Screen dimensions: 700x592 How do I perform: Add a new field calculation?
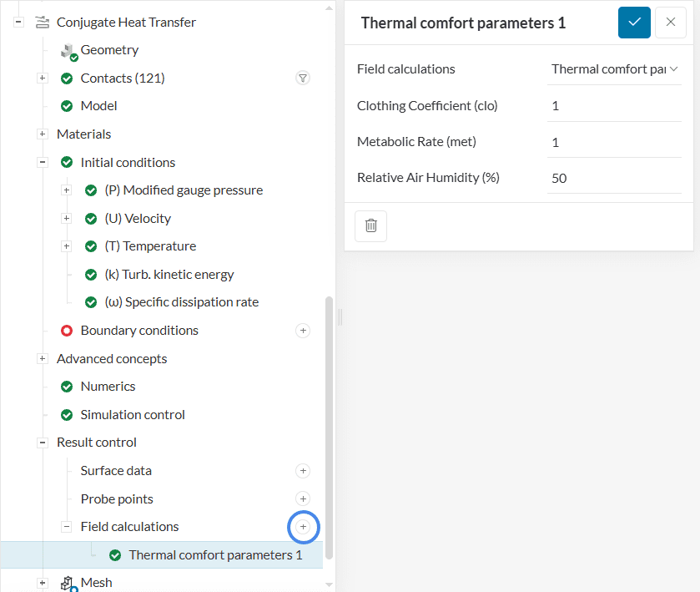point(303,527)
